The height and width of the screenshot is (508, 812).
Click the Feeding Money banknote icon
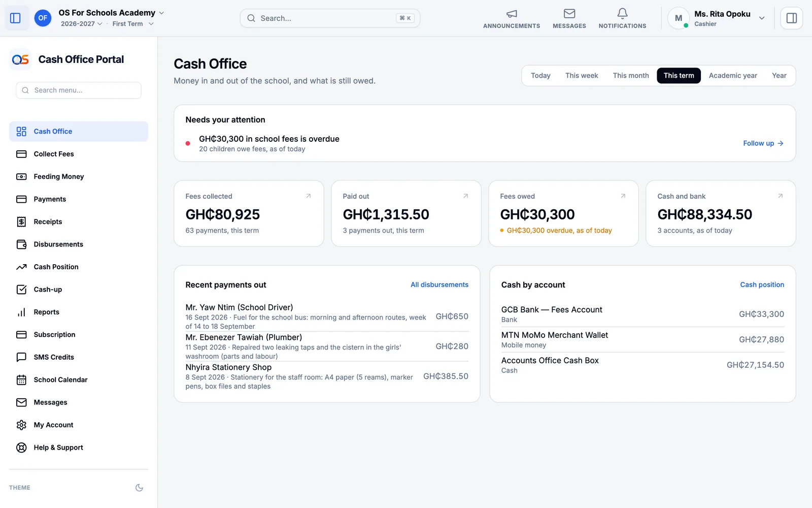click(x=21, y=177)
